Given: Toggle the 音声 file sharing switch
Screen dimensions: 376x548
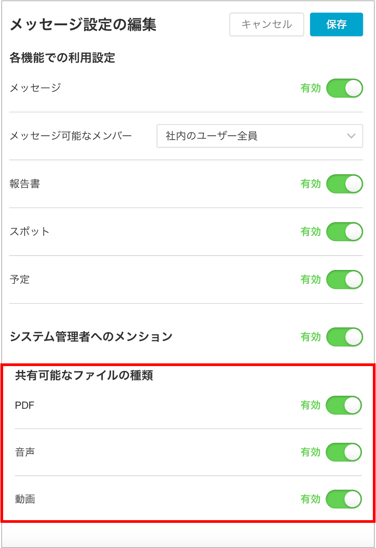Looking at the screenshot, I should (344, 452).
